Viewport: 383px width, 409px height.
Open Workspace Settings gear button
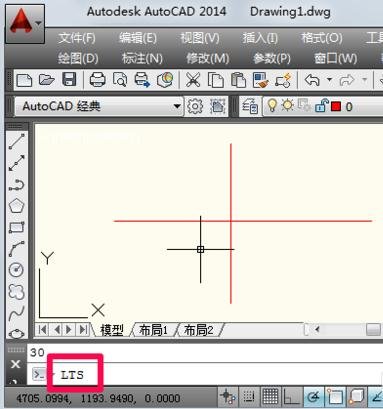click(195, 106)
